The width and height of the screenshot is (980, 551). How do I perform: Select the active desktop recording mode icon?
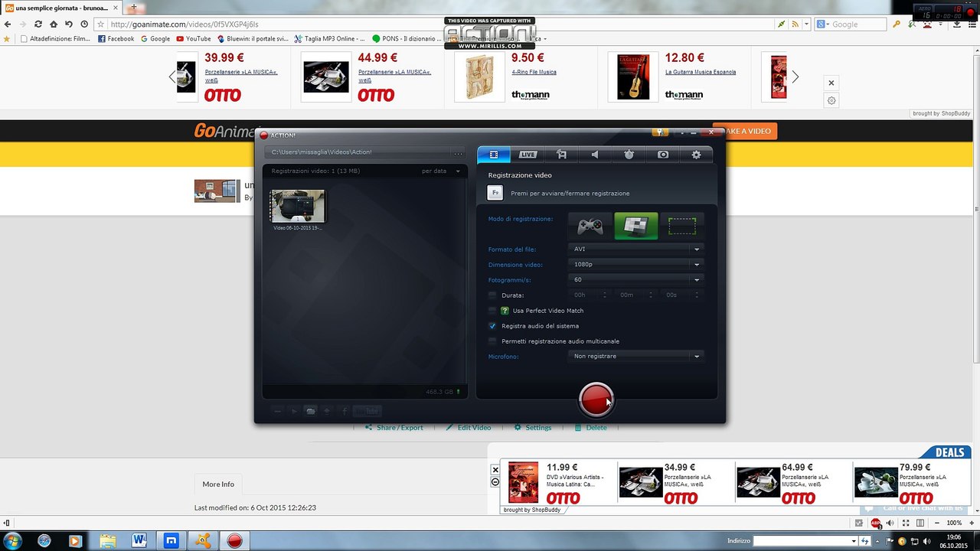[636, 227]
